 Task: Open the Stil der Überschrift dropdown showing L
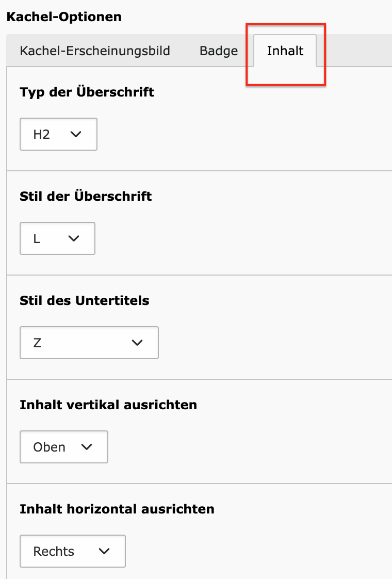coord(57,238)
